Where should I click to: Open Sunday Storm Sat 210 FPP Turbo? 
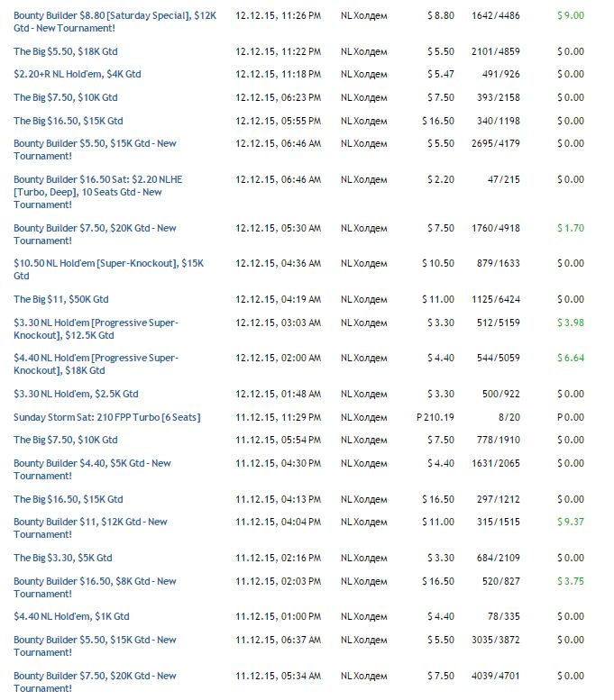106,417
